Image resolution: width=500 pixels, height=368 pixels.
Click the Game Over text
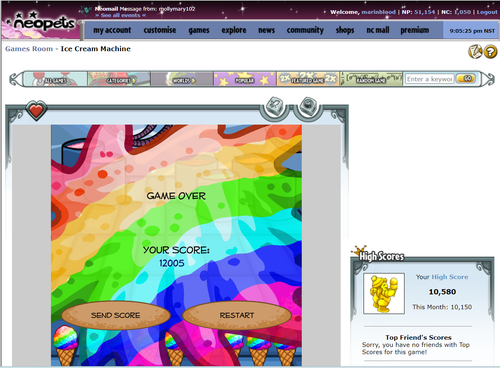click(176, 196)
